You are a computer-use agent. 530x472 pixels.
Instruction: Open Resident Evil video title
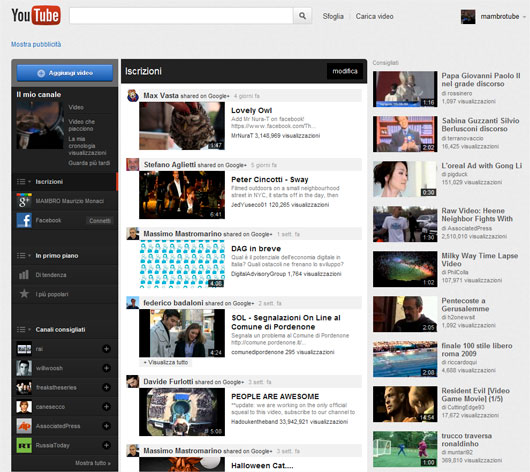click(476, 395)
